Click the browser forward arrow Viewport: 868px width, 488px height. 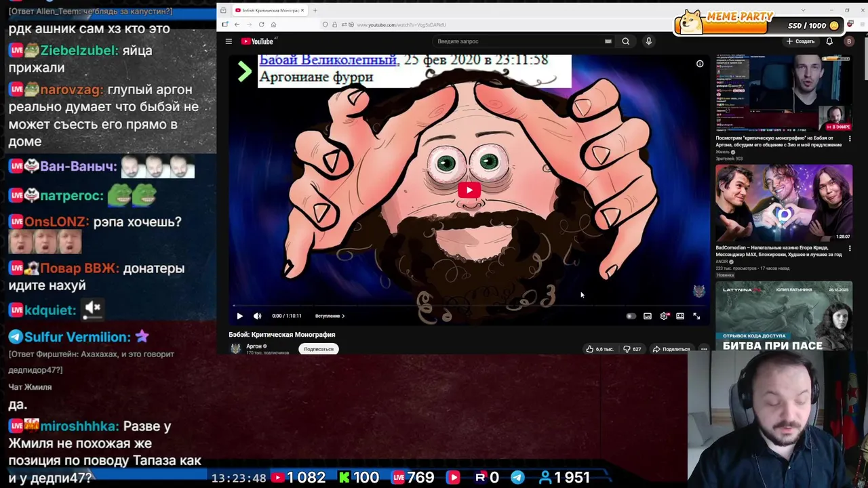click(249, 24)
